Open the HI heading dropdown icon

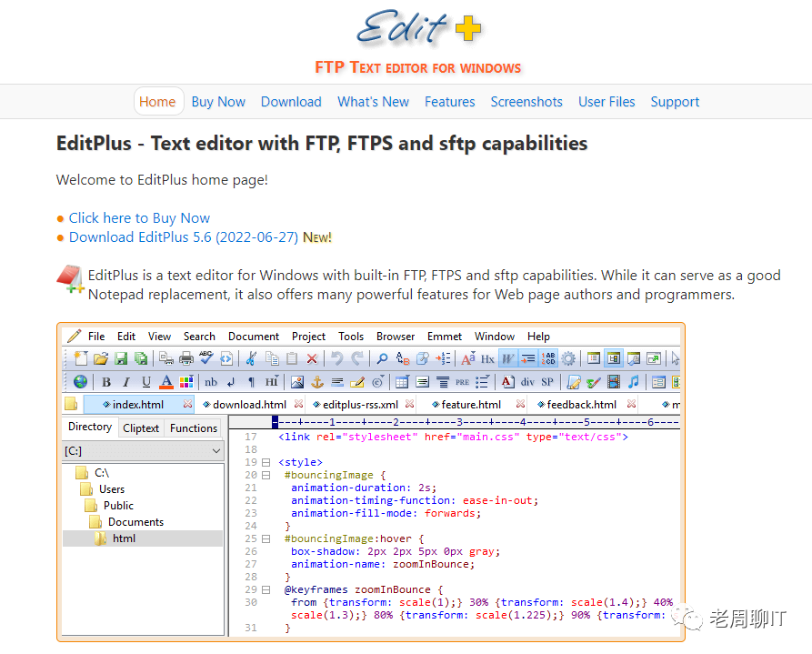272,382
